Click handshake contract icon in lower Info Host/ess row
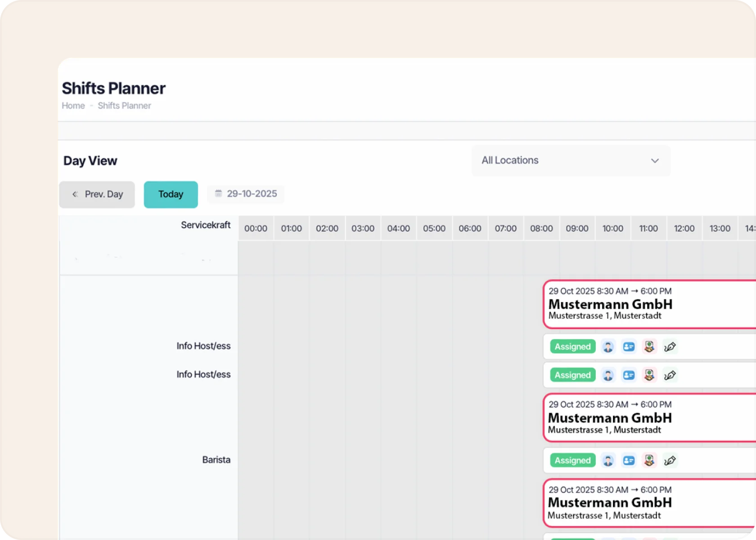This screenshot has height=540, width=756. tap(649, 375)
